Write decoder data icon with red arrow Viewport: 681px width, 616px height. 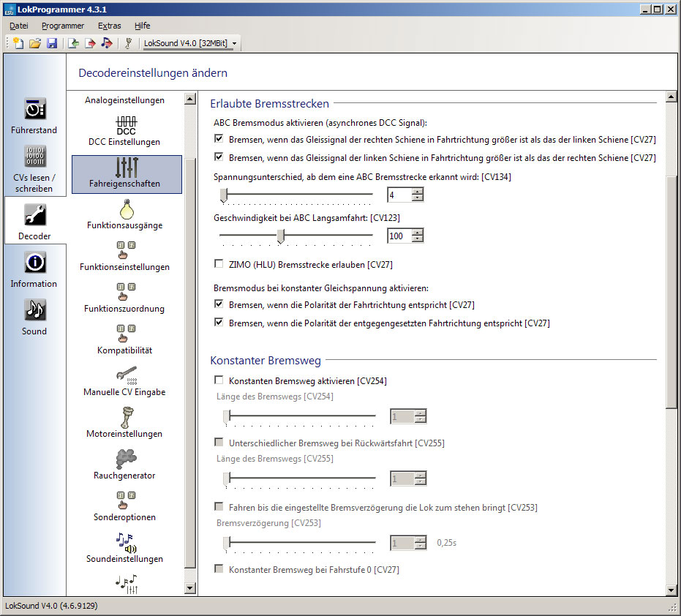[x=90, y=43]
